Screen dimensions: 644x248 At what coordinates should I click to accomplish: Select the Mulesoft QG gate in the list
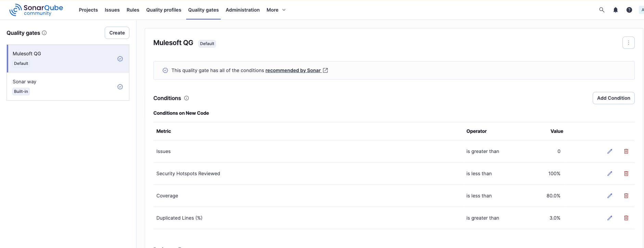(x=68, y=58)
